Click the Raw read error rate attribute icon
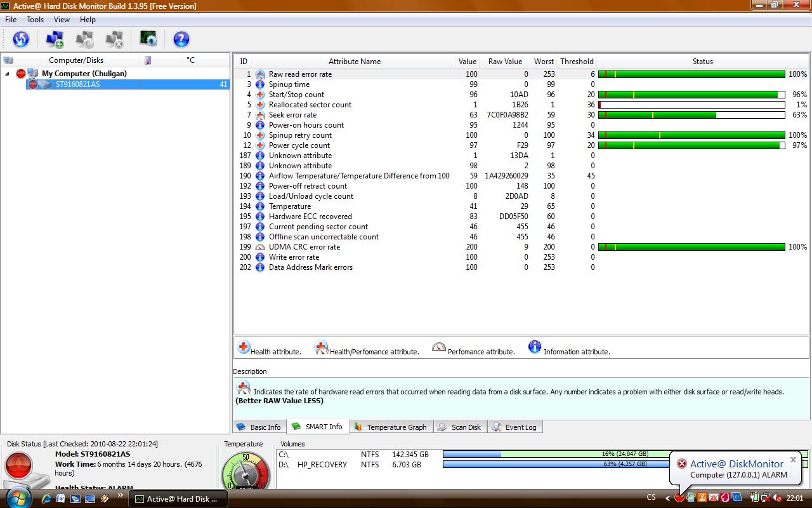The image size is (812, 508). (x=260, y=74)
